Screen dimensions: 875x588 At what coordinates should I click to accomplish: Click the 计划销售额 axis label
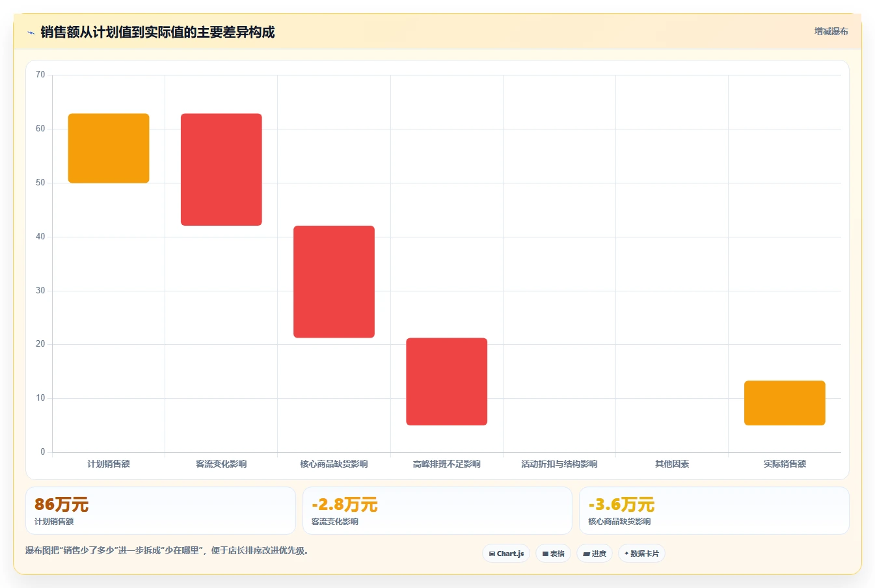pos(109,464)
